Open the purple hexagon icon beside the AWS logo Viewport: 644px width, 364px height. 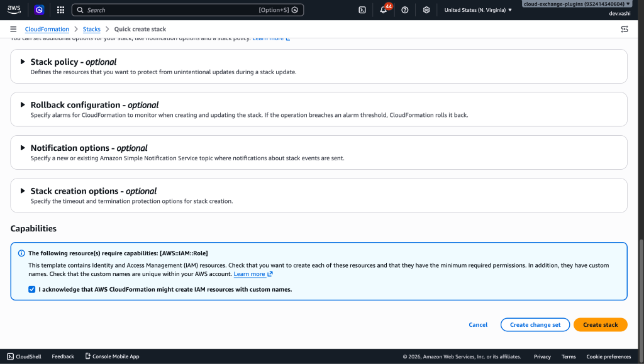click(39, 10)
